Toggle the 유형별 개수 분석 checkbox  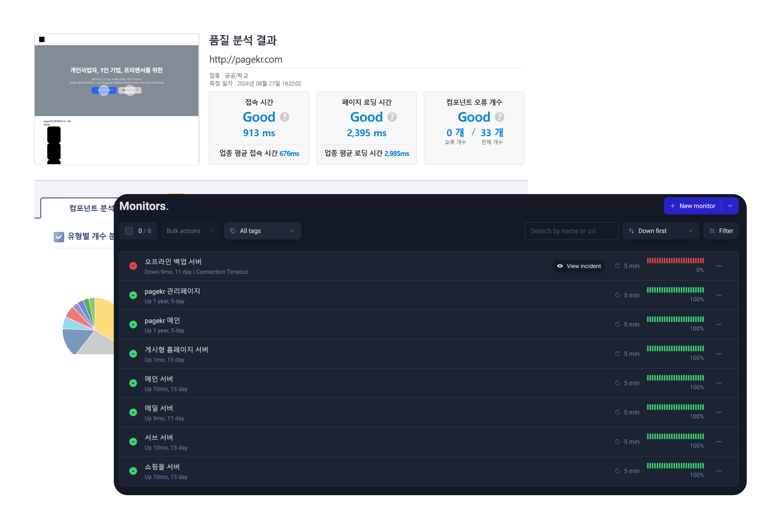coord(59,237)
